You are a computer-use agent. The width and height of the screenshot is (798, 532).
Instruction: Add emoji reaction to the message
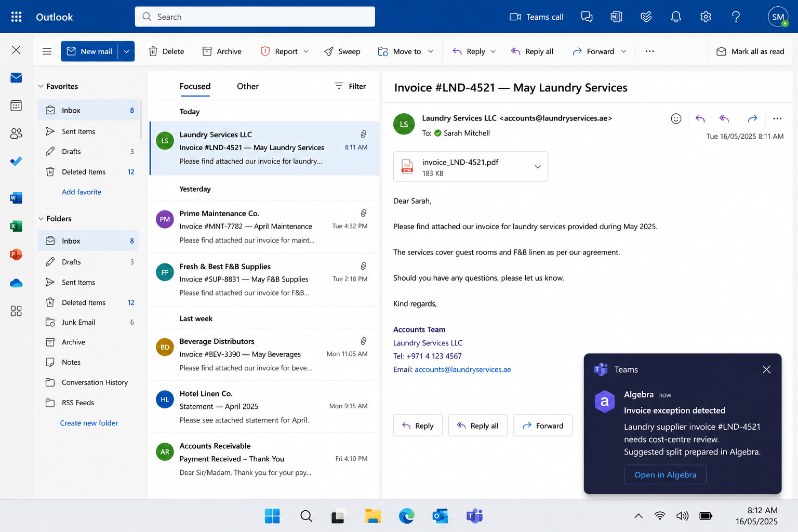676,118
